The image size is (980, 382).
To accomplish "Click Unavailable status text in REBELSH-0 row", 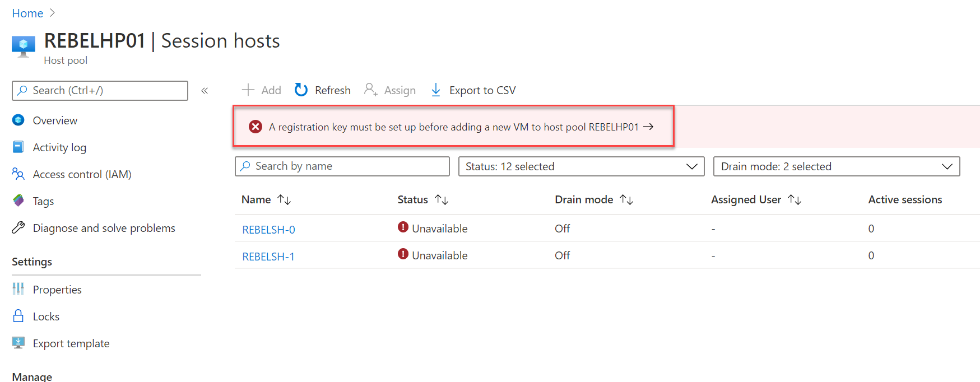I will [x=440, y=229].
